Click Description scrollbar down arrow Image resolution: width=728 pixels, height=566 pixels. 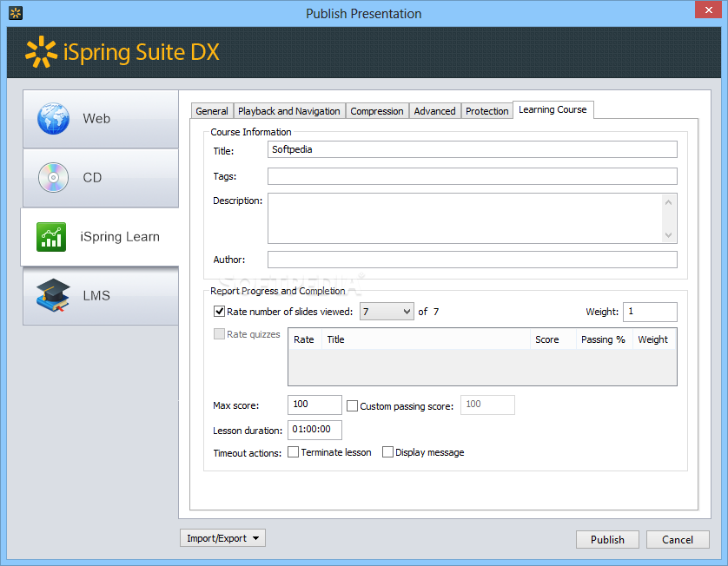pyautogui.click(x=669, y=234)
